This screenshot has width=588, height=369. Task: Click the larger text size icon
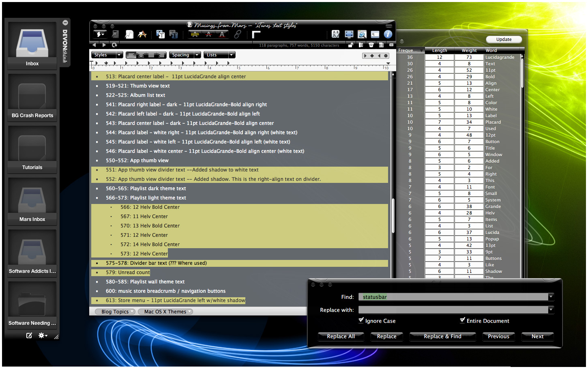click(160, 34)
